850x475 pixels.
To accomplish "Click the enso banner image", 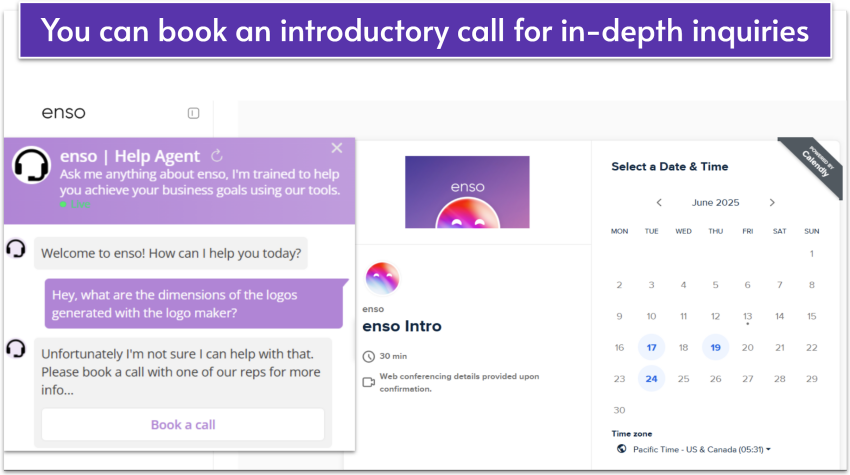I will tap(467, 192).
